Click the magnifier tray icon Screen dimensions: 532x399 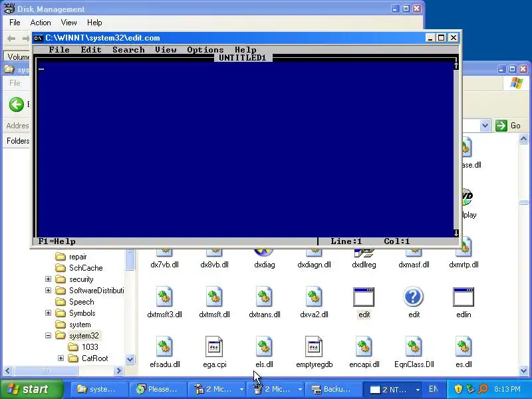click(483, 389)
